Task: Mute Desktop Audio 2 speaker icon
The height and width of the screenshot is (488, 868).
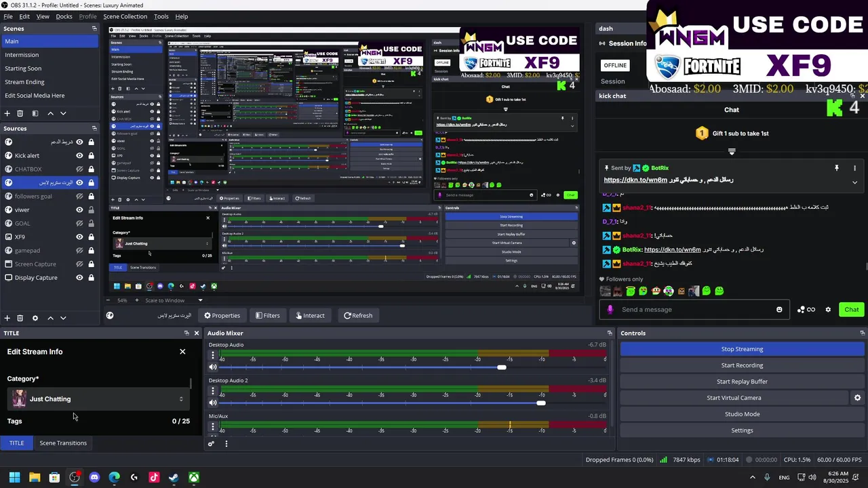Action: 213,403
